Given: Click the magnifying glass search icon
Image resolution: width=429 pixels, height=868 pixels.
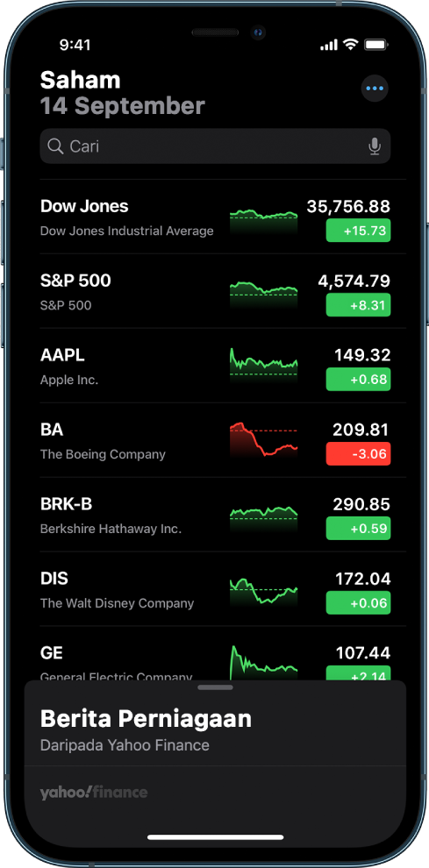Looking at the screenshot, I should tap(55, 146).
